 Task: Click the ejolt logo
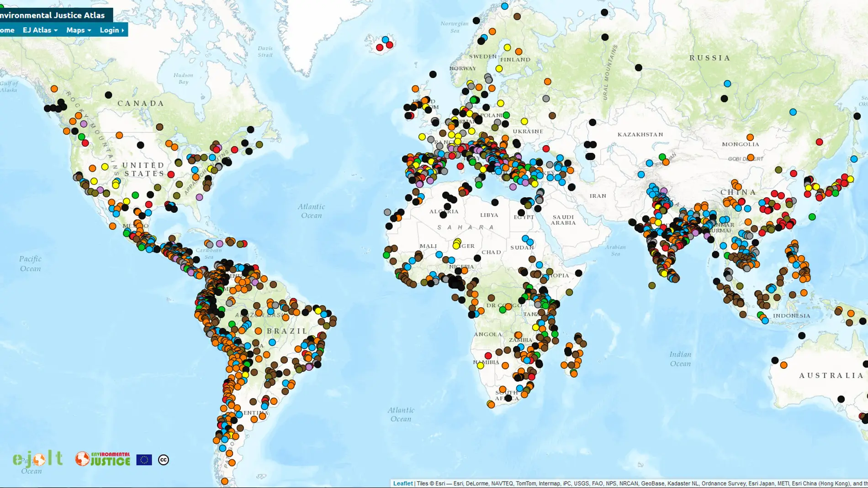click(37, 459)
